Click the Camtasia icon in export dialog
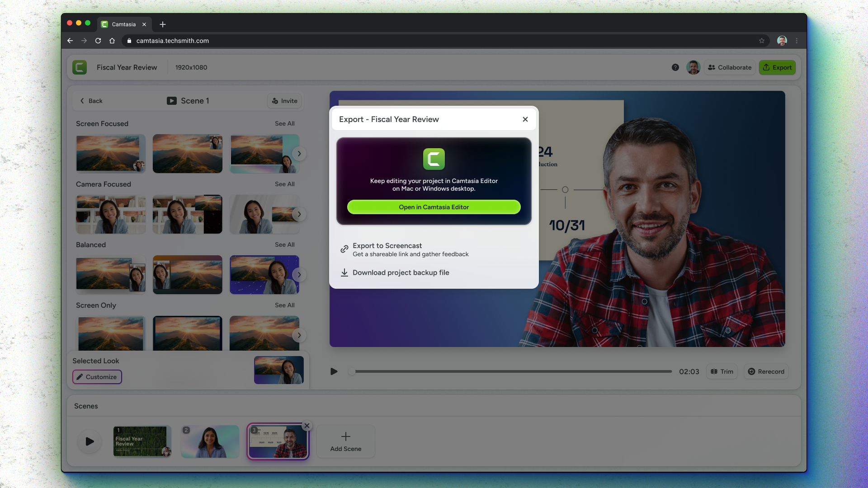Screen dimensions: 868x488 tap(434, 159)
